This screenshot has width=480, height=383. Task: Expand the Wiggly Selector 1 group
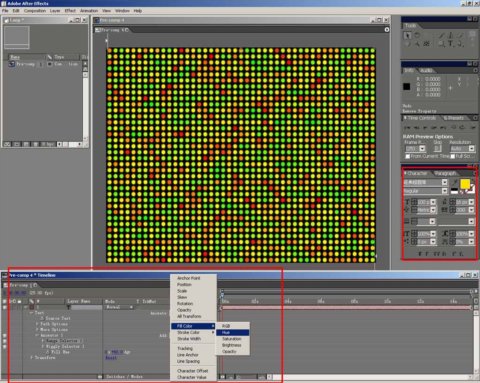43,346
